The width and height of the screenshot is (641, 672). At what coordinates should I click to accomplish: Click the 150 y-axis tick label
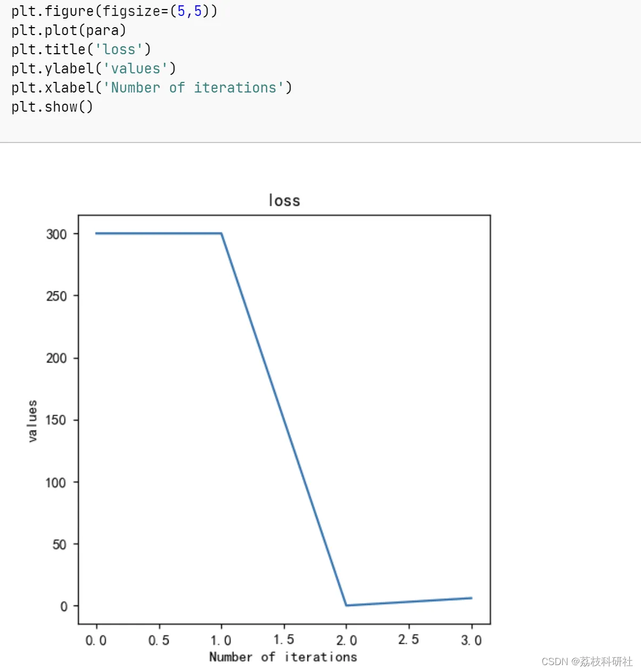point(56,421)
